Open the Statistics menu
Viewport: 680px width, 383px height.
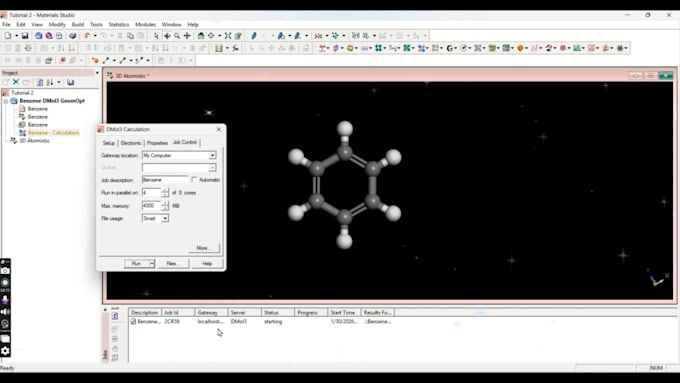[x=119, y=25]
